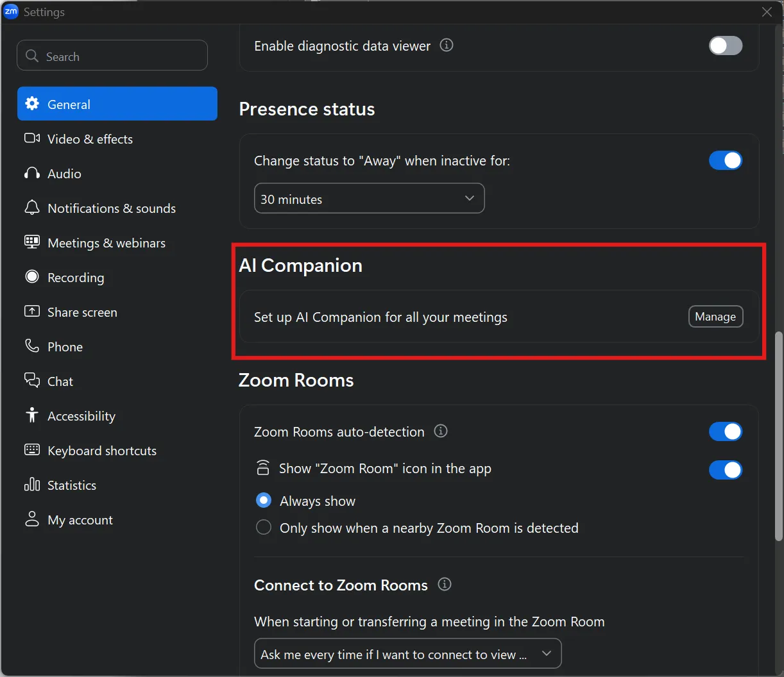This screenshot has height=677, width=784.
Task: Click the keyboard icon for Keyboard shortcuts
Action: tap(32, 449)
